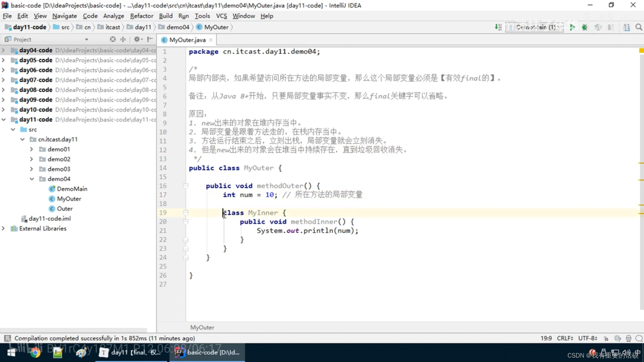Select the MyOuter.java editor tab
The height and width of the screenshot is (362, 644).
pyautogui.click(x=187, y=40)
